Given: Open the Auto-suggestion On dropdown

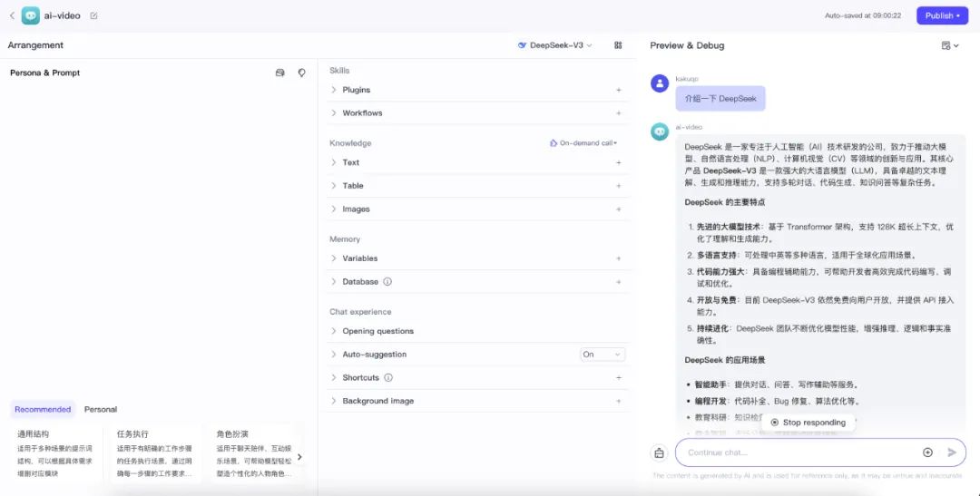Looking at the screenshot, I should pyautogui.click(x=603, y=355).
